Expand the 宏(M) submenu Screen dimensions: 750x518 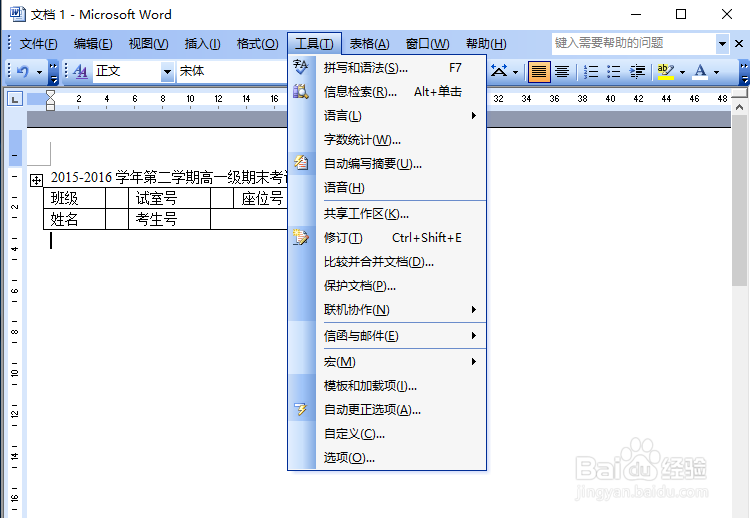(x=387, y=362)
